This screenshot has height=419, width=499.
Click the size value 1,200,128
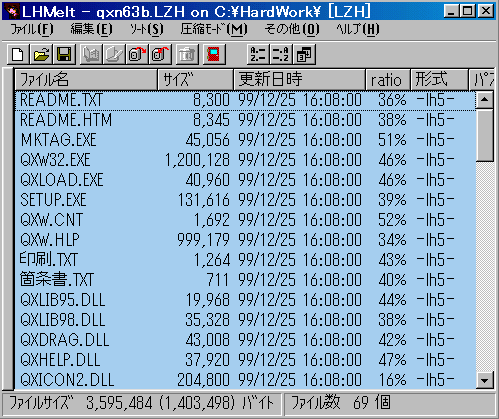click(x=198, y=160)
